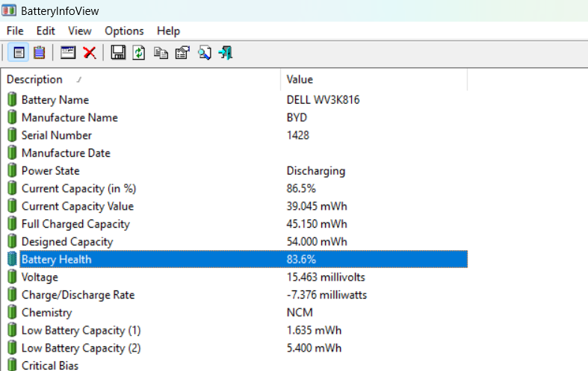Click the battery icon beside Manufacture Date
Image resolution: width=588 pixels, height=371 pixels.
(x=12, y=152)
